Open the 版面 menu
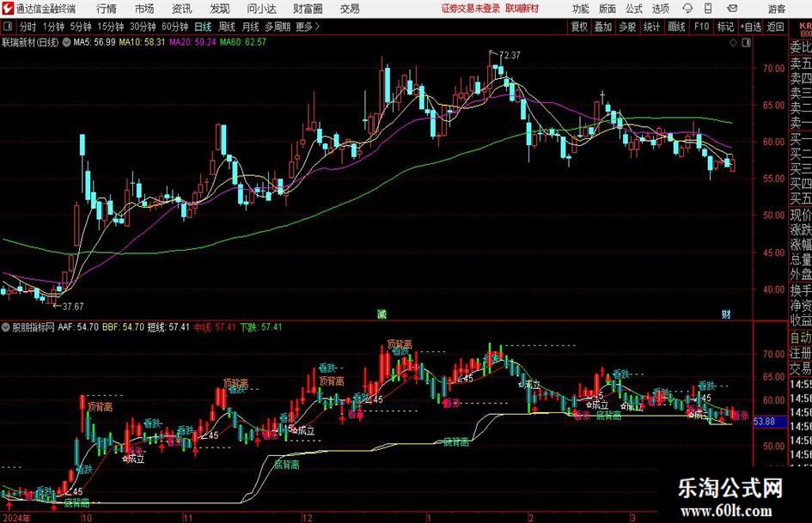Image resolution: width=812 pixels, height=523 pixels. tap(607, 9)
